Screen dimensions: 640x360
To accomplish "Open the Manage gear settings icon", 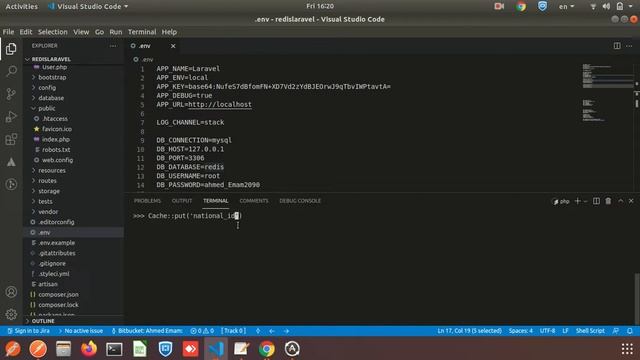I will pos(11,314).
